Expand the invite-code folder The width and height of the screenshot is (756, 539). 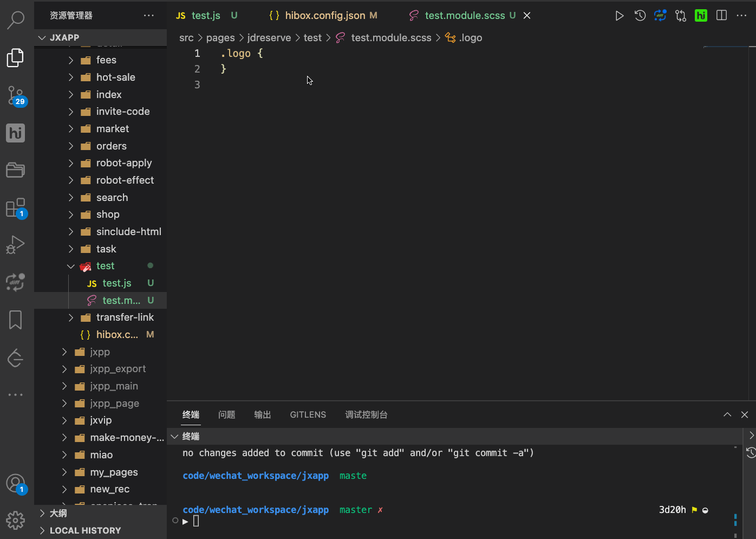[x=100, y=112]
